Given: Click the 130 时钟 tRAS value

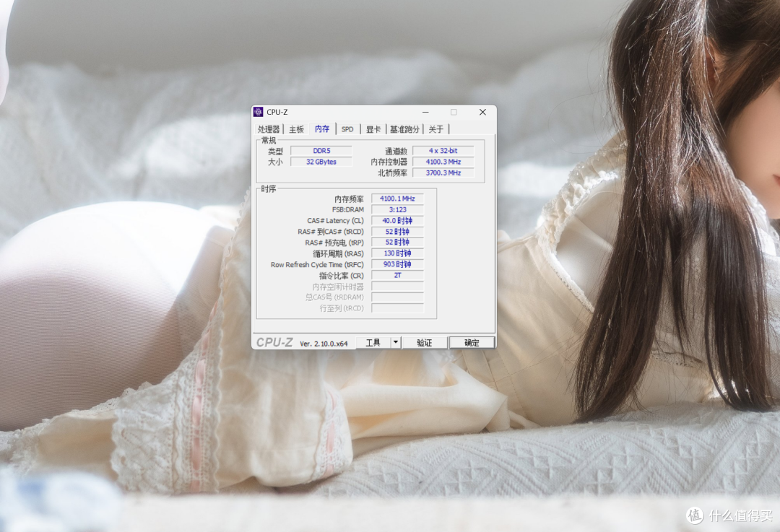Looking at the screenshot, I should pyautogui.click(x=397, y=253).
